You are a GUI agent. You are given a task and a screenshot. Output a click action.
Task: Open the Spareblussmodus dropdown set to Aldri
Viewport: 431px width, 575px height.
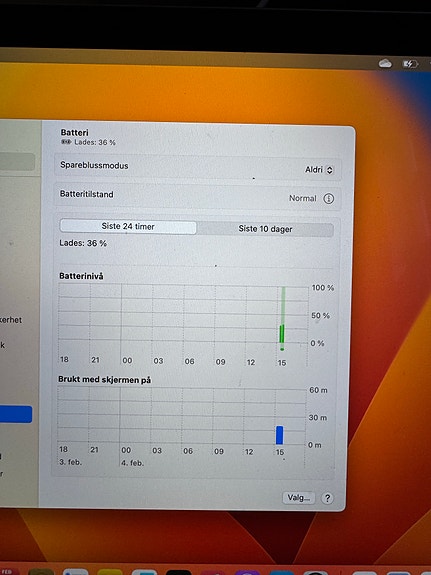[319, 170]
